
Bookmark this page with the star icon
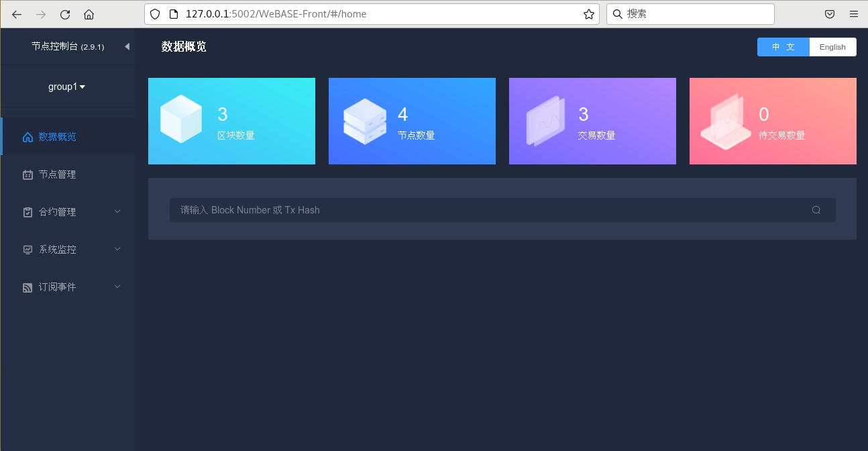coord(588,14)
